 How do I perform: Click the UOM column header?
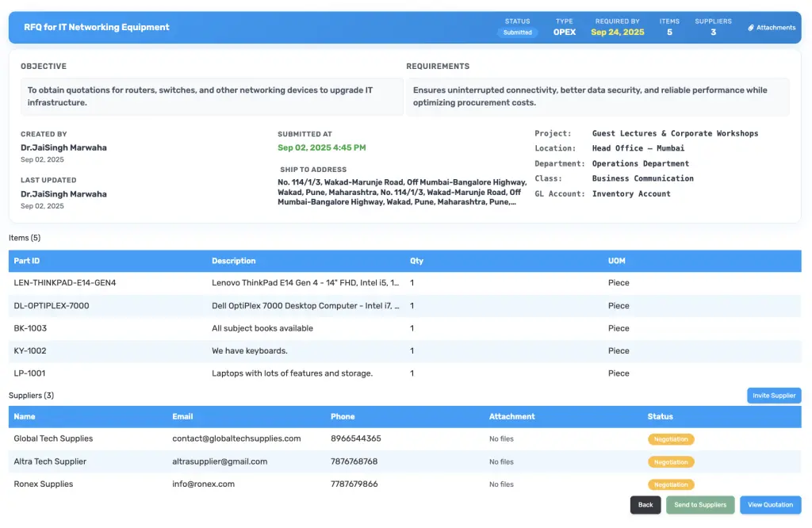(x=617, y=261)
